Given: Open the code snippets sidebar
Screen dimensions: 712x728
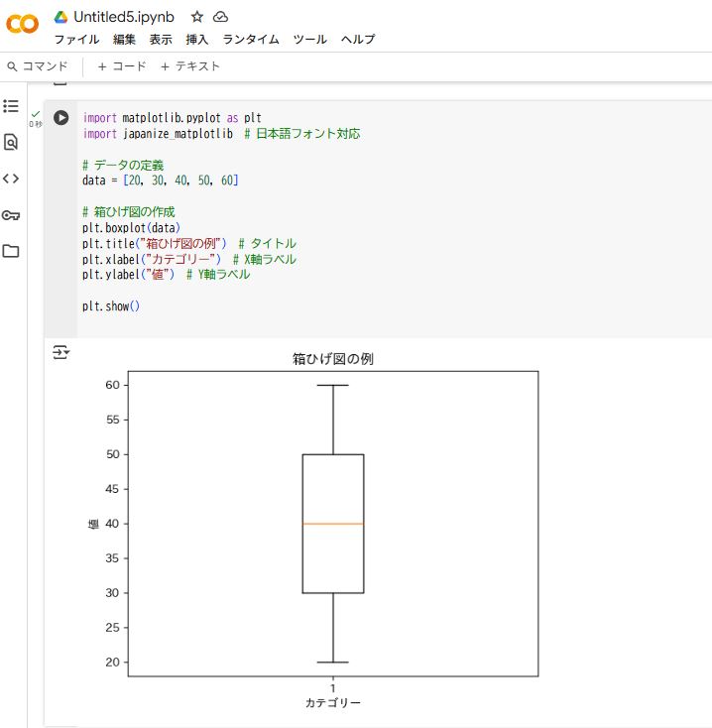Looking at the screenshot, I should click(11, 179).
